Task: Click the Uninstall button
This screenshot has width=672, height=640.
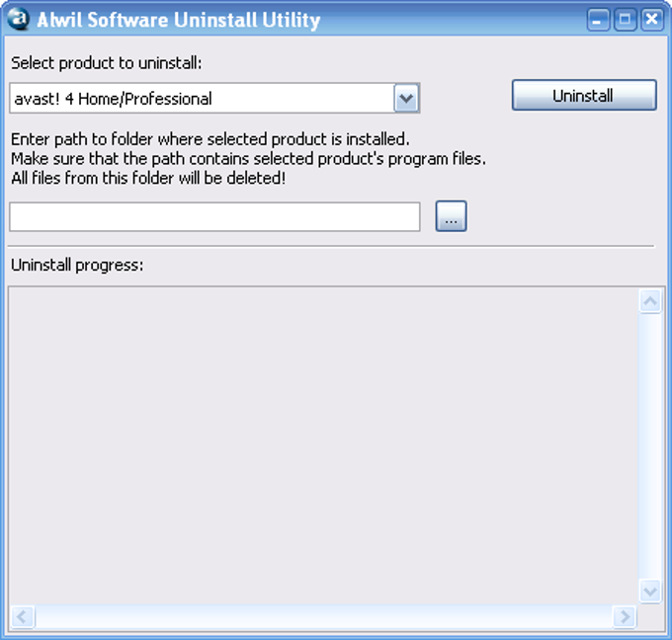Action: (x=584, y=95)
